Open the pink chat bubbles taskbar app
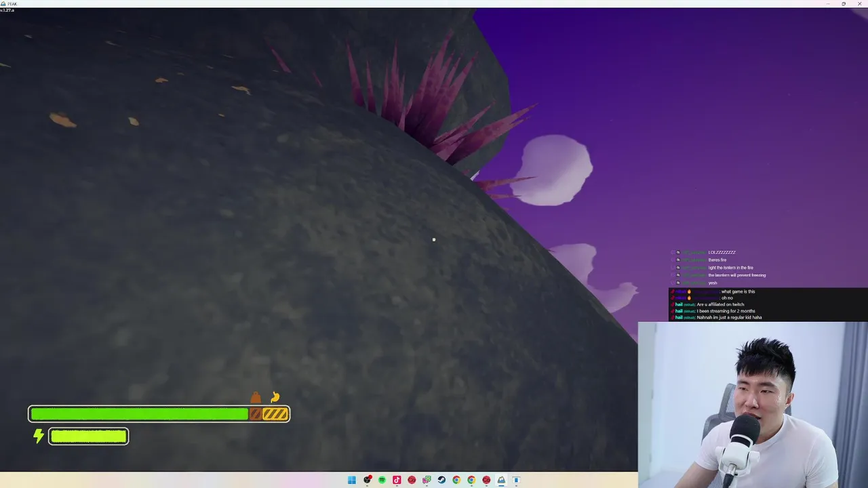This screenshot has height=488, width=868. (427, 480)
